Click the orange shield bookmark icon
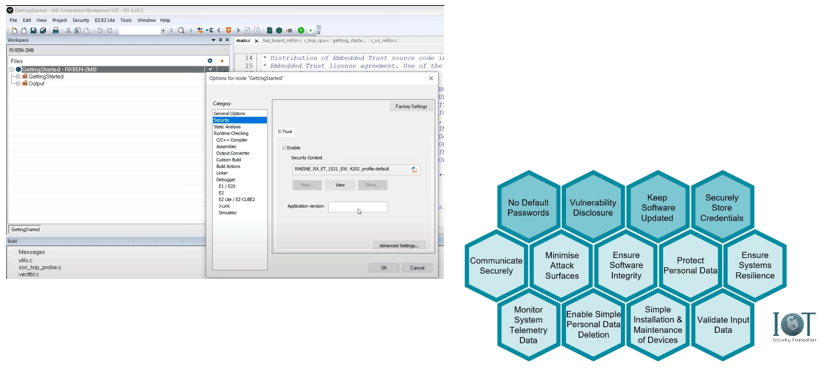 click(x=229, y=31)
